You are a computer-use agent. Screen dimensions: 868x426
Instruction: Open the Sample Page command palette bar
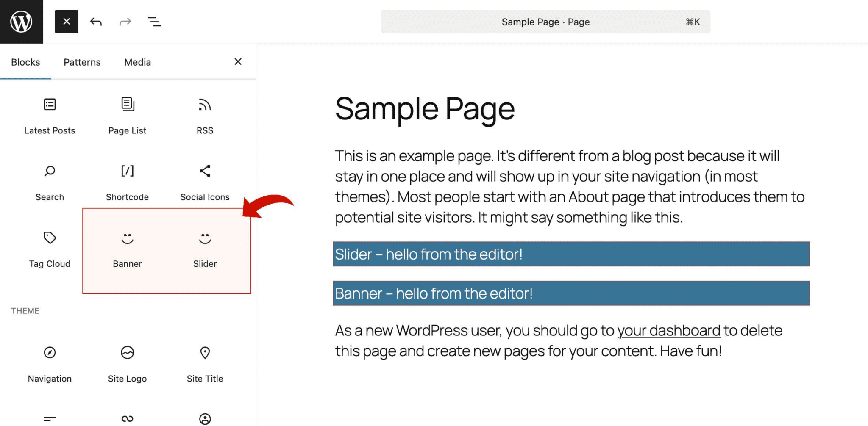(545, 22)
